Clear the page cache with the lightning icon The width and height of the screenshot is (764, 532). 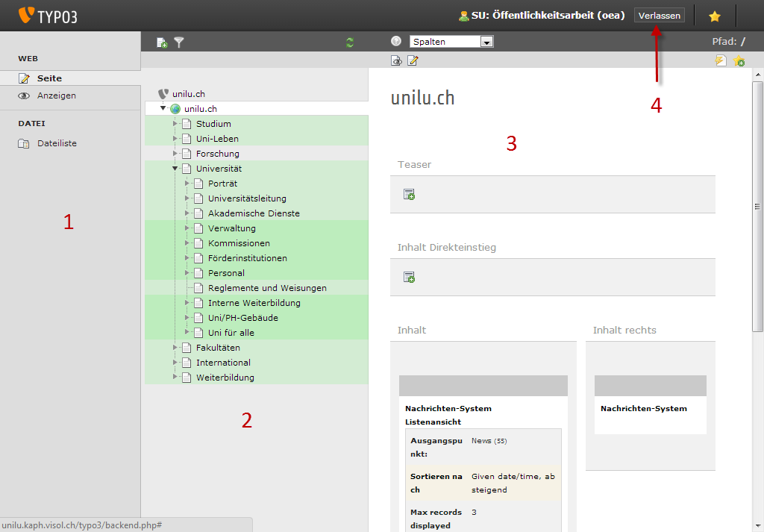point(721,60)
